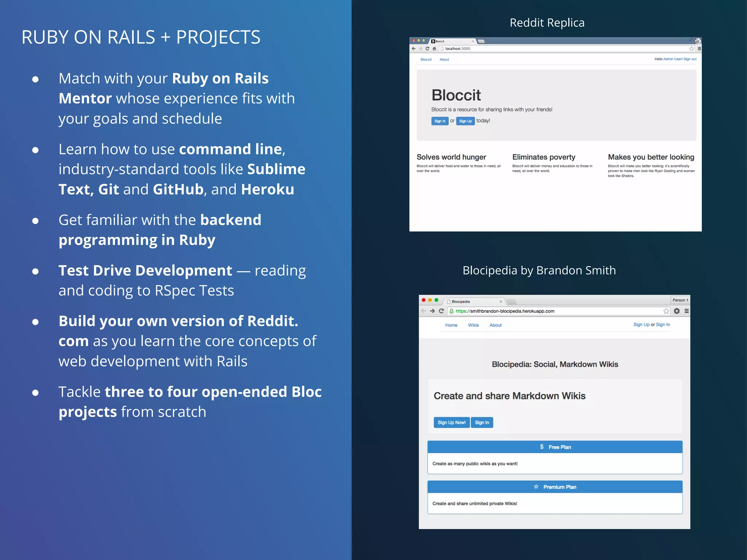Viewport: 747px width, 560px height.
Task: Click Blocipedia herokuapp URL field
Action: coord(559,311)
